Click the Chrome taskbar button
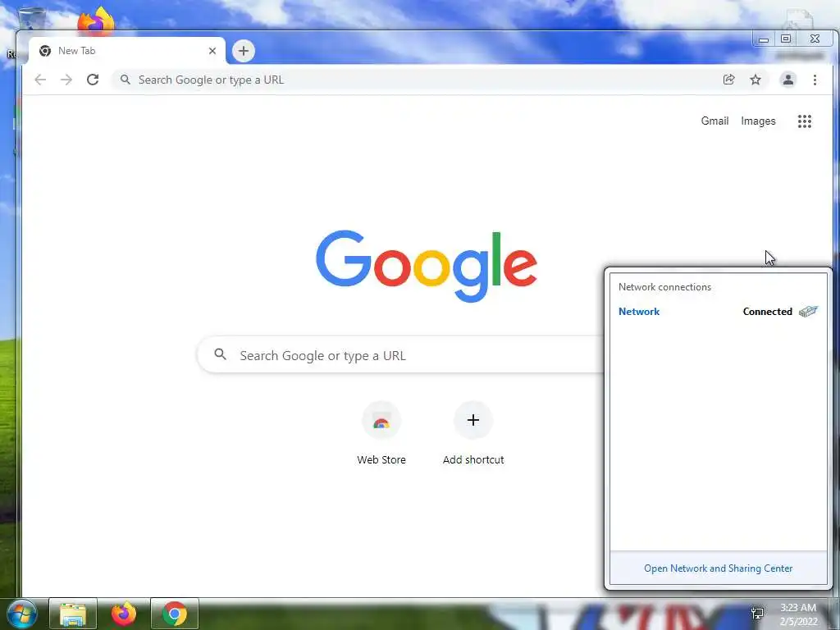Image resolution: width=840 pixels, height=630 pixels. [x=175, y=614]
